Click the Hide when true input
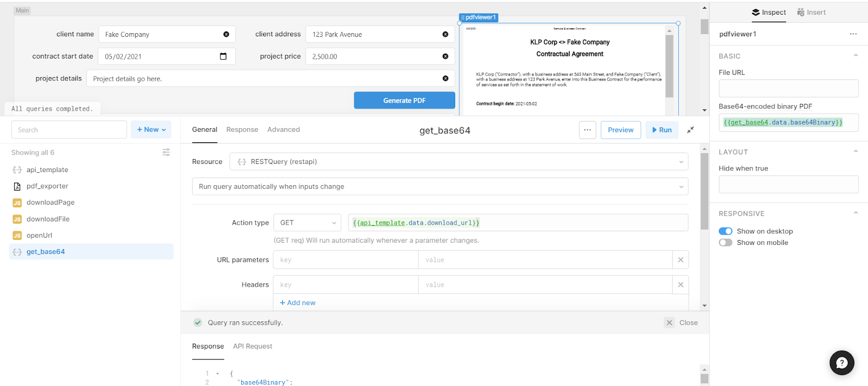The image size is (868, 386). 789,185
